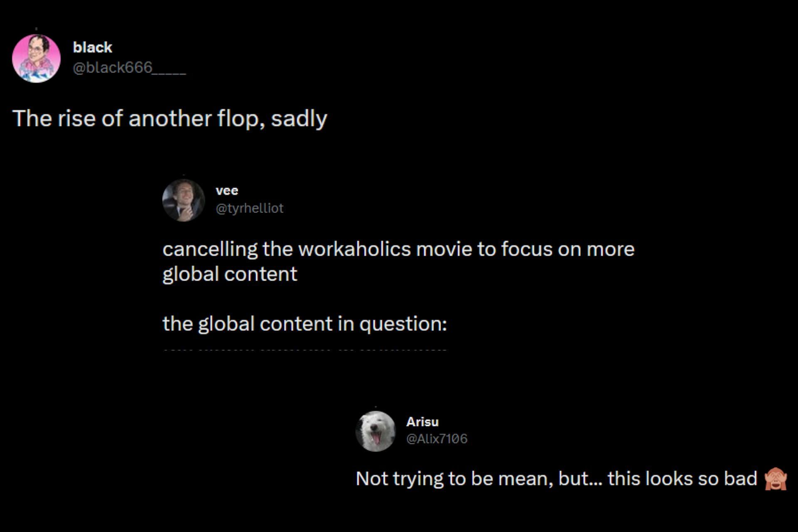
Task: Click Arisu's white dog avatar
Action: click(376, 431)
